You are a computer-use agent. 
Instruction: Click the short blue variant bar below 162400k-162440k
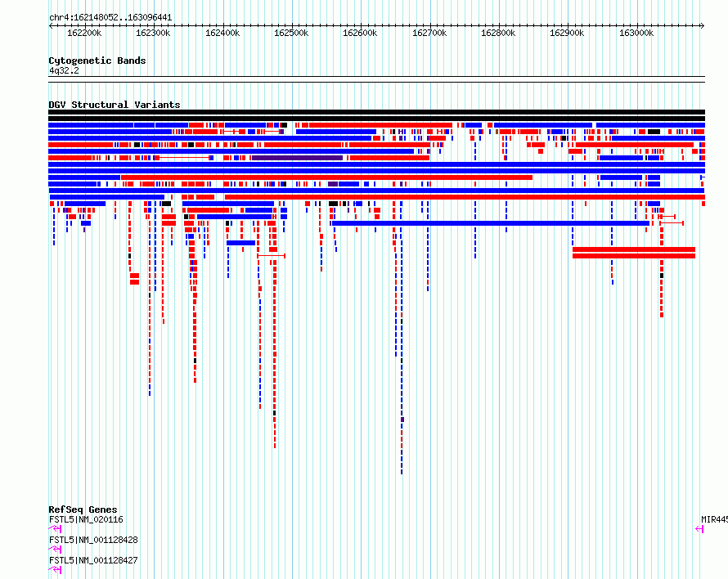241,243
